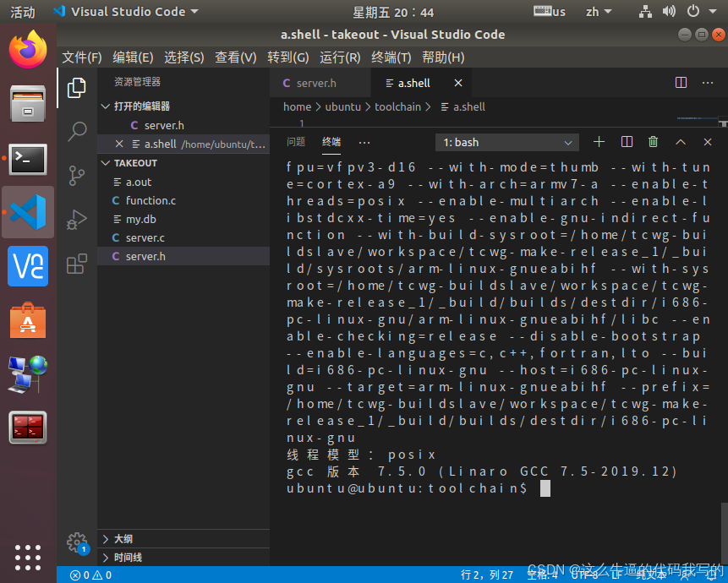Launch Firefox from the dock
Image resolution: width=728 pixels, height=583 pixels.
pyautogui.click(x=28, y=49)
